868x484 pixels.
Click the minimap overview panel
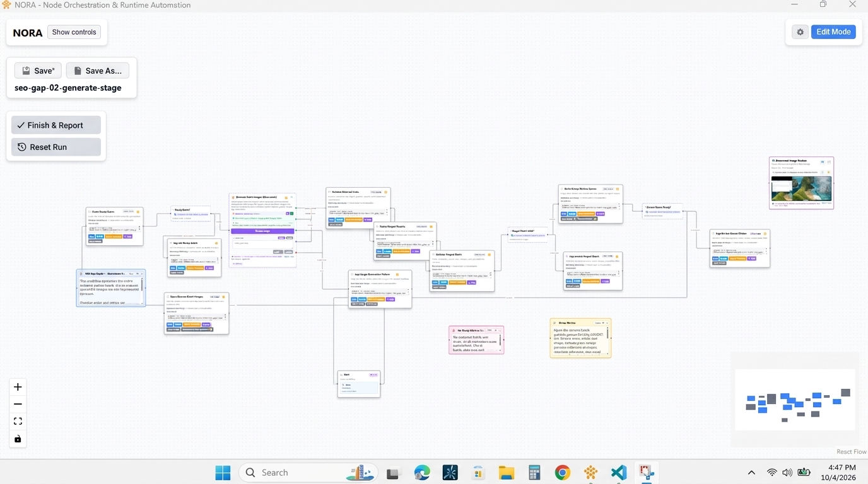795,400
